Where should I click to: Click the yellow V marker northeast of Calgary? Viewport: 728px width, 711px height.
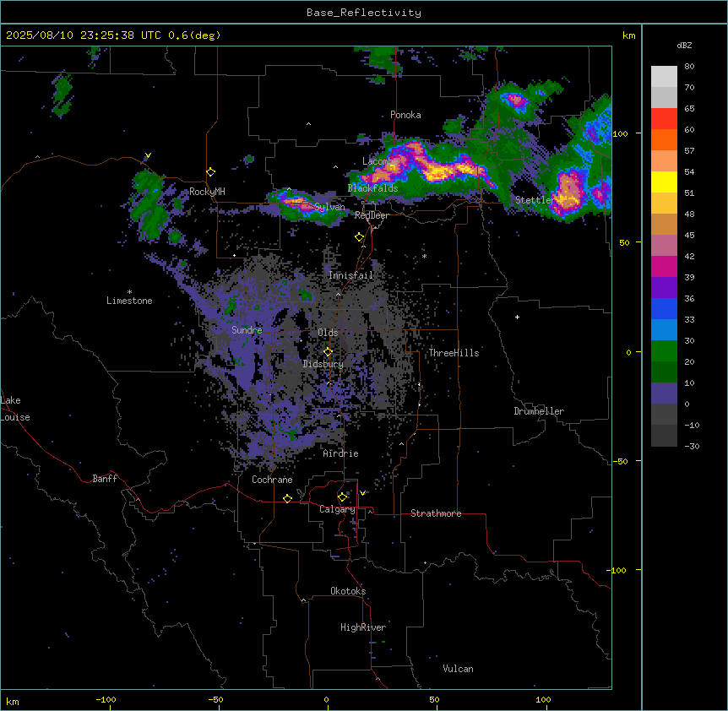[x=362, y=493]
